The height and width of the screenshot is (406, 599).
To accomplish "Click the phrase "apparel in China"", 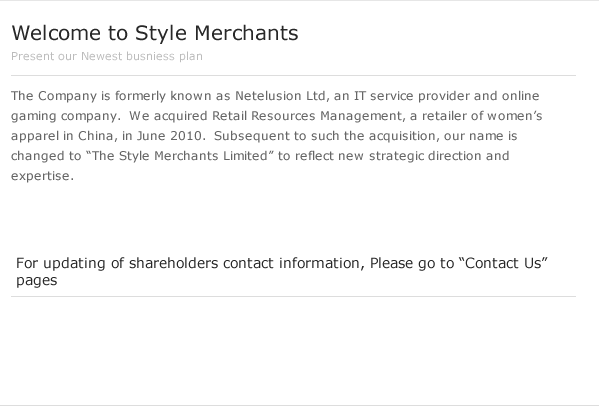I will click(62, 136).
